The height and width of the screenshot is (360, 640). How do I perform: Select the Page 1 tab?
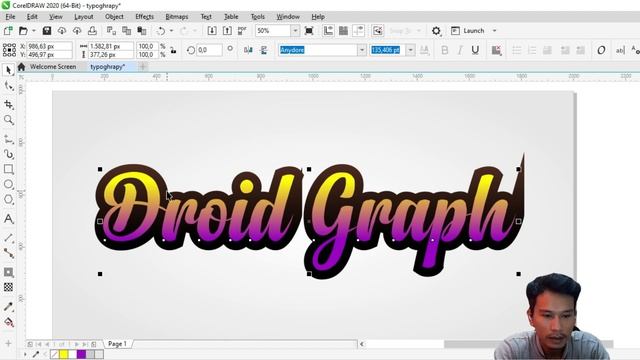point(118,344)
